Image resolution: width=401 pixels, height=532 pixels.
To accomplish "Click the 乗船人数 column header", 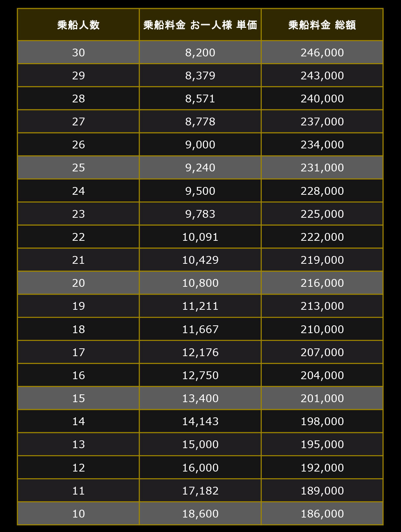I will [78, 25].
